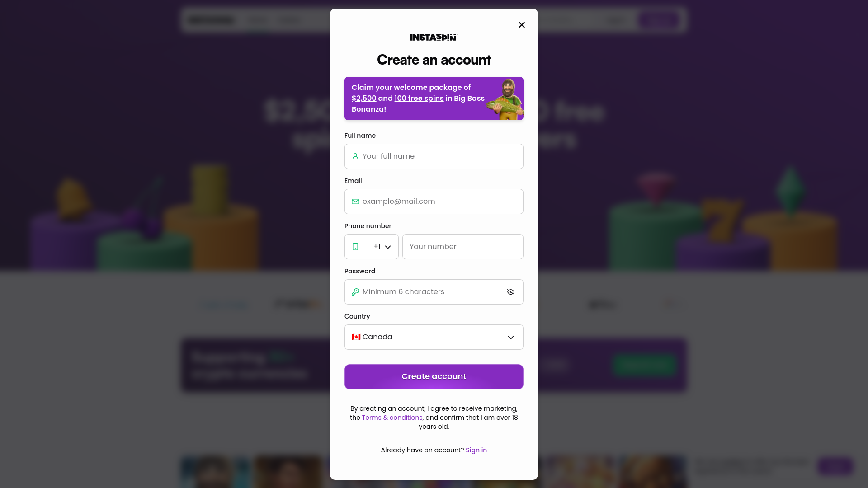Click the Canada flag icon
868x488 pixels.
coord(356,337)
